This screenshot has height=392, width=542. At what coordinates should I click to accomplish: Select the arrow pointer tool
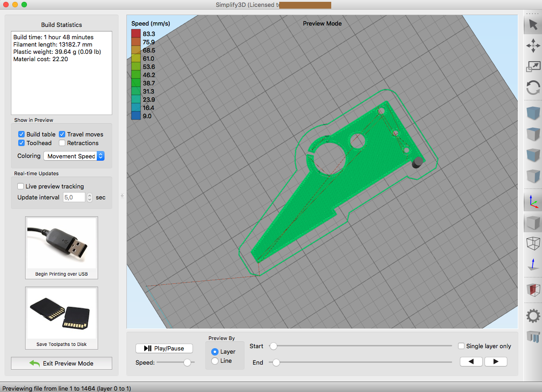[532, 24]
